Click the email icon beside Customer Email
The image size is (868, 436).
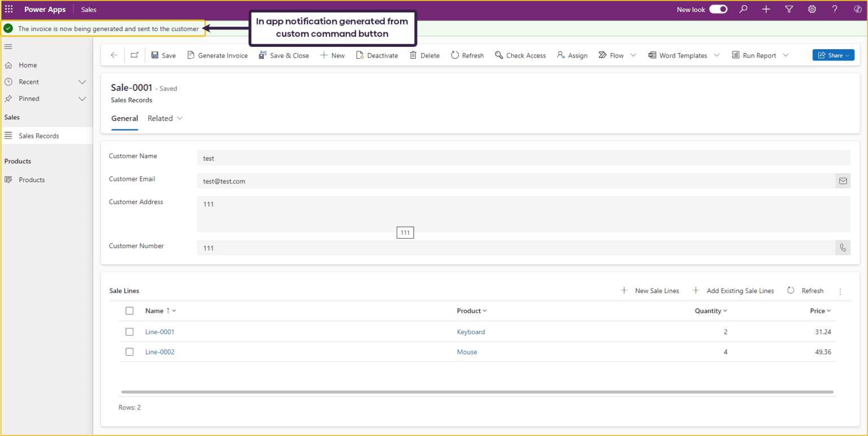[843, 180]
